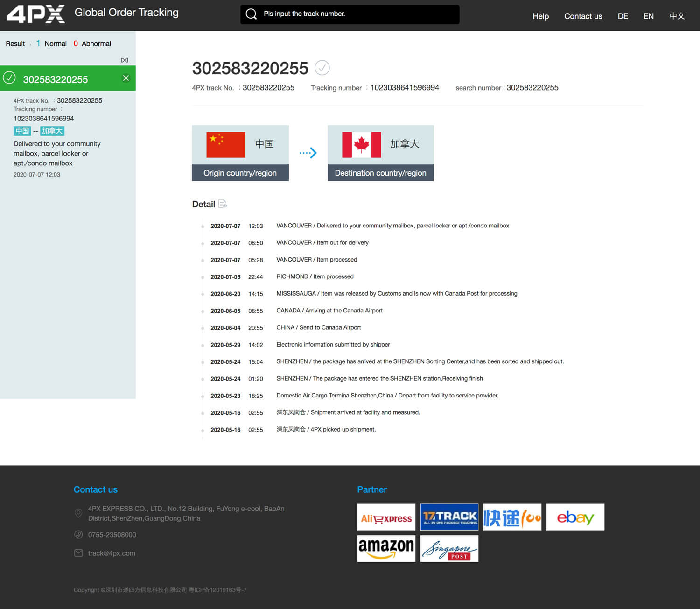This screenshot has width=700, height=609.
Task: Click check-circle icon beside main tracking number
Action: point(322,68)
